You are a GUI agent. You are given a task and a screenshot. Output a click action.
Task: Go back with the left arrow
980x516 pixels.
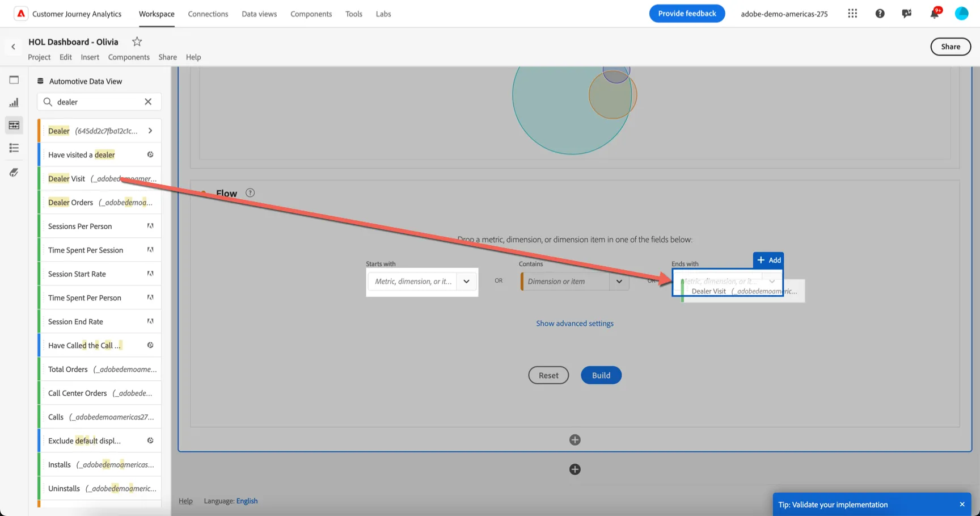[14, 47]
